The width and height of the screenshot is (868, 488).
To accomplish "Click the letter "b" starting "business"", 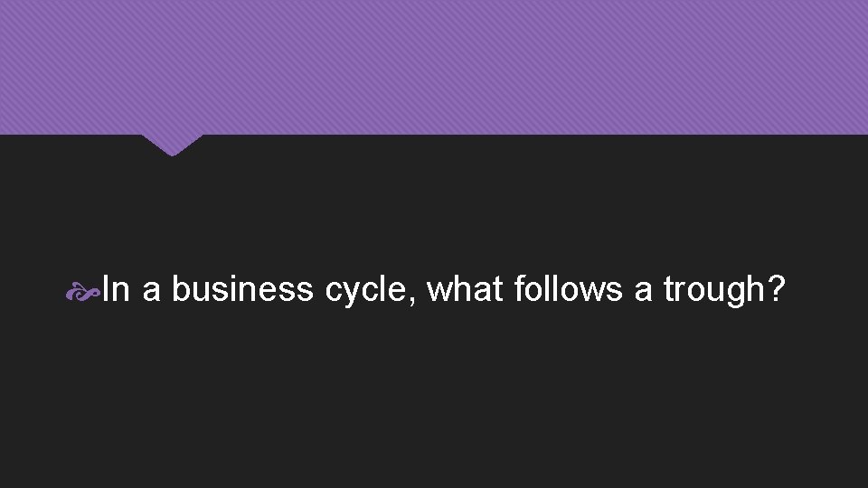I will click(x=180, y=290).
